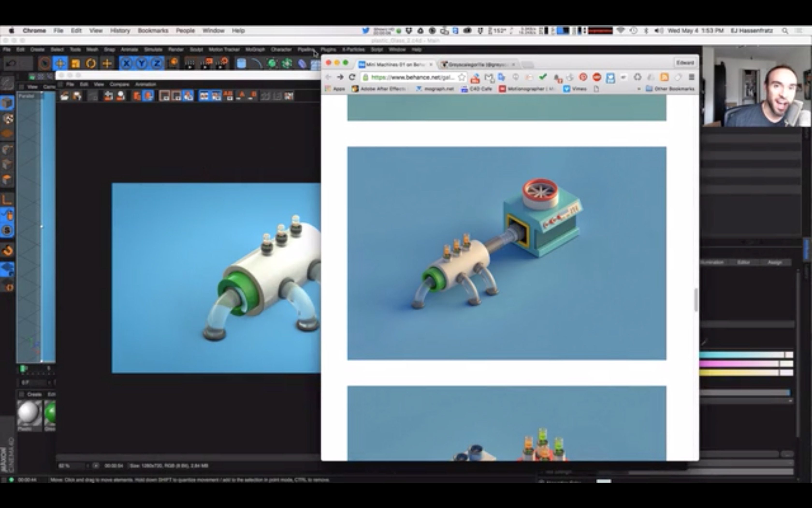The image size is (812, 508).
Task: Click Set as A icon in Picture Viewer
Action: pos(241,96)
